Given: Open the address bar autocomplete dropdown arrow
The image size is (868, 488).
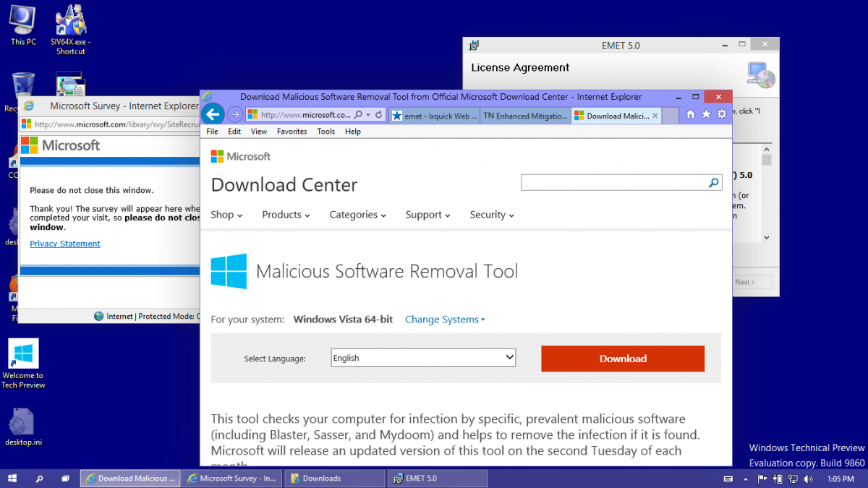Looking at the screenshot, I should coord(368,115).
